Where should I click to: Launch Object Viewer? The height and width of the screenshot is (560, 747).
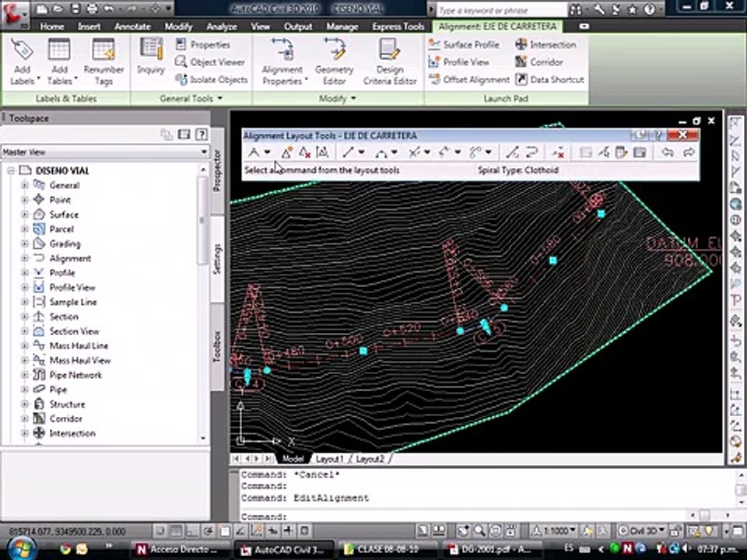209,62
